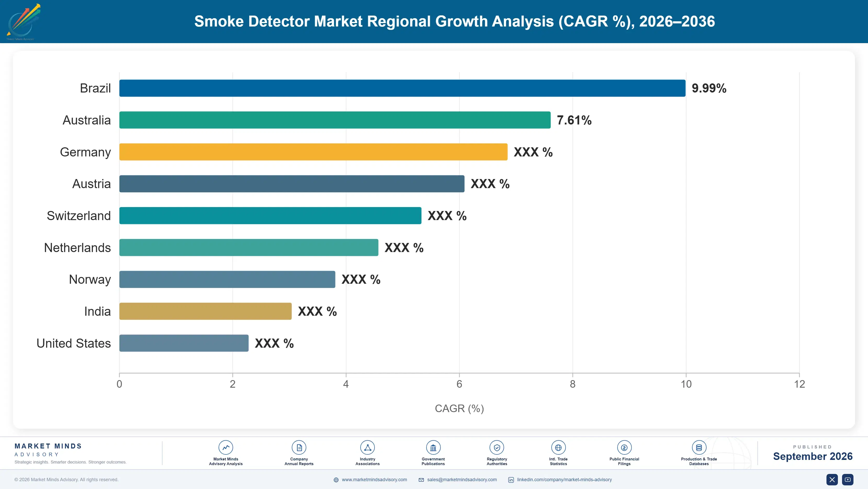Click the 7.61% value label
This screenshot has width=868, height=489.
[574, 120]
